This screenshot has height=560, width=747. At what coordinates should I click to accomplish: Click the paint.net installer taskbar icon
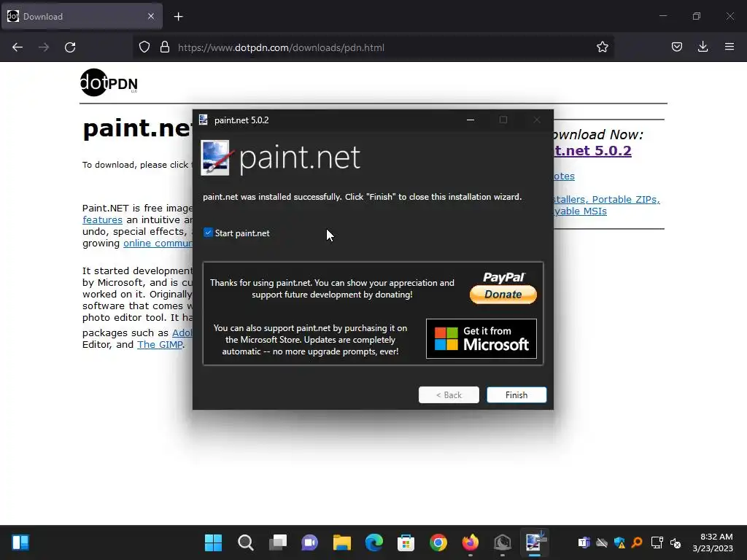535,542
